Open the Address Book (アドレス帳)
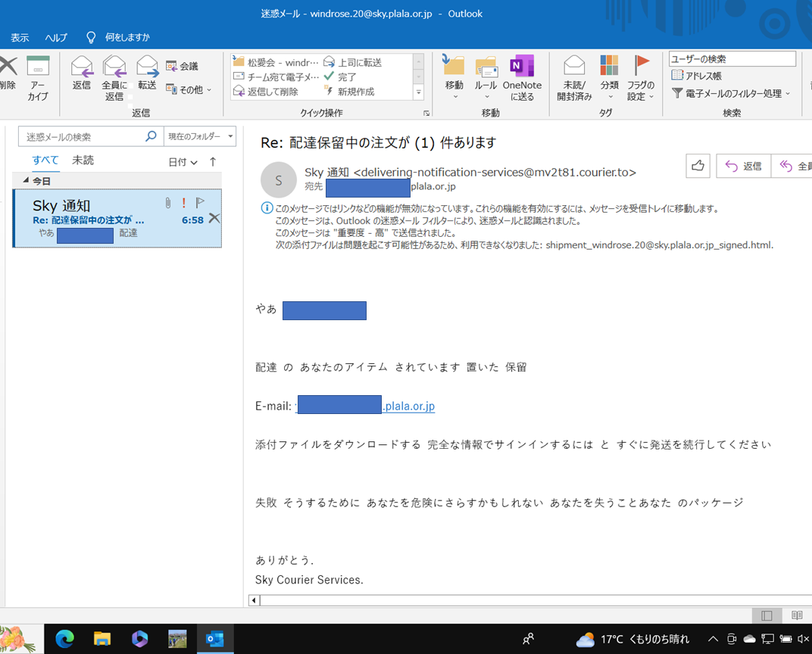 pyautogui.click(x=697, y=76)
